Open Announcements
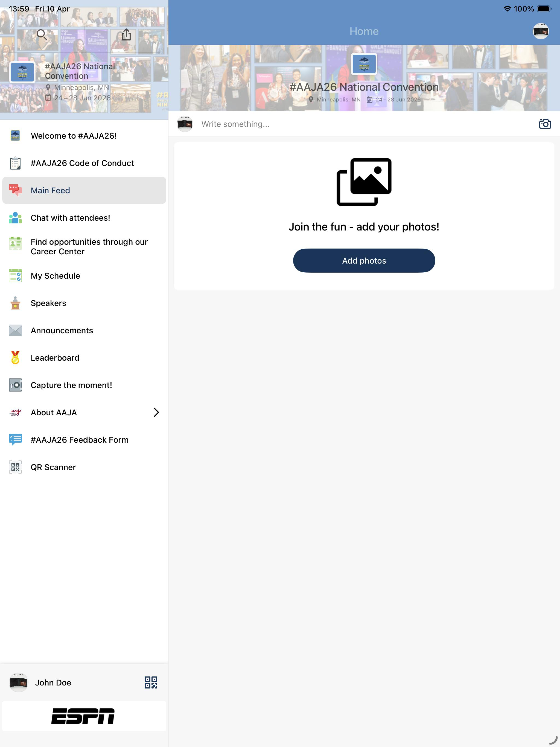This screenshot has height=747, width=560. pyautogui.click(x=84, y=330)
